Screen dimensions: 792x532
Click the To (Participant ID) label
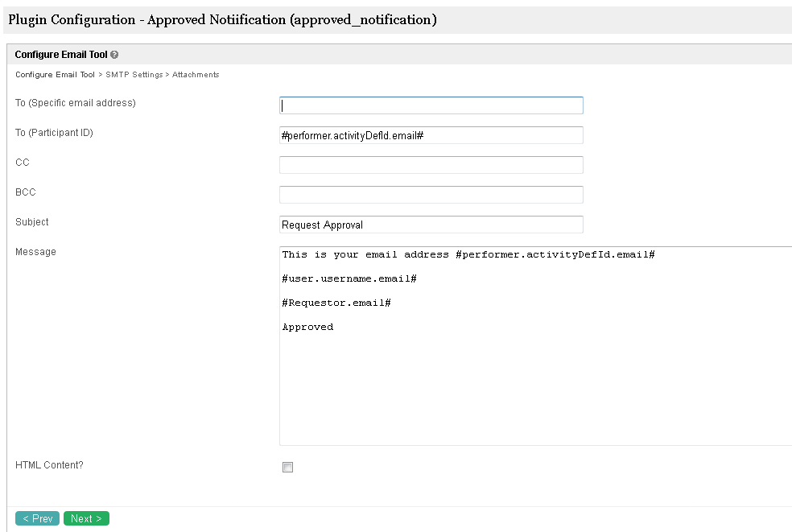(x=54, y=133)
